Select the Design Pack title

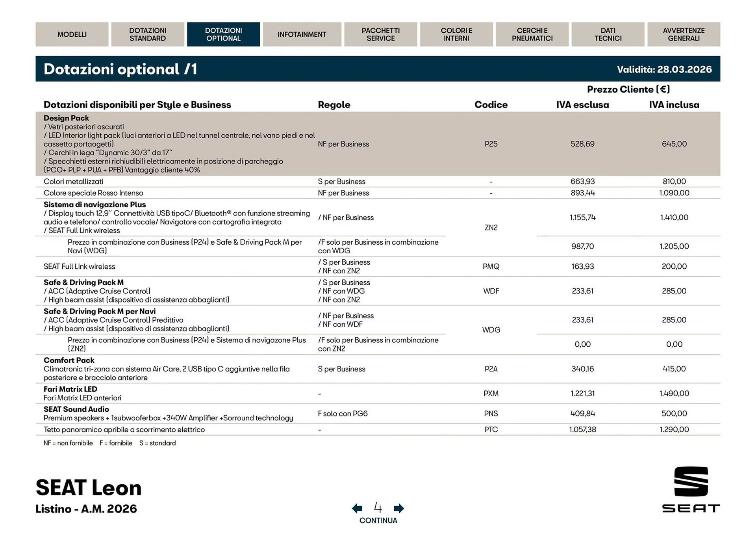tap(66, 118)
